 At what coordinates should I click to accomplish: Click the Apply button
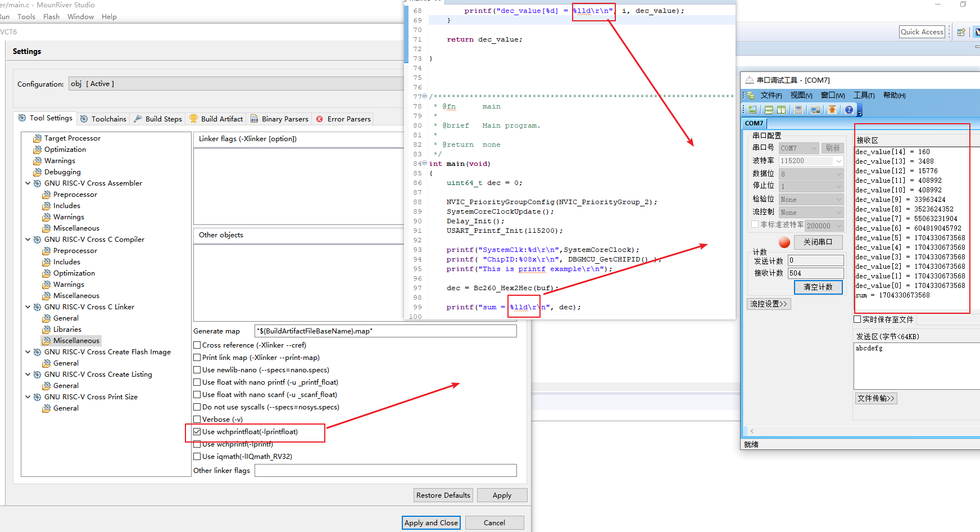pos(502,495)
